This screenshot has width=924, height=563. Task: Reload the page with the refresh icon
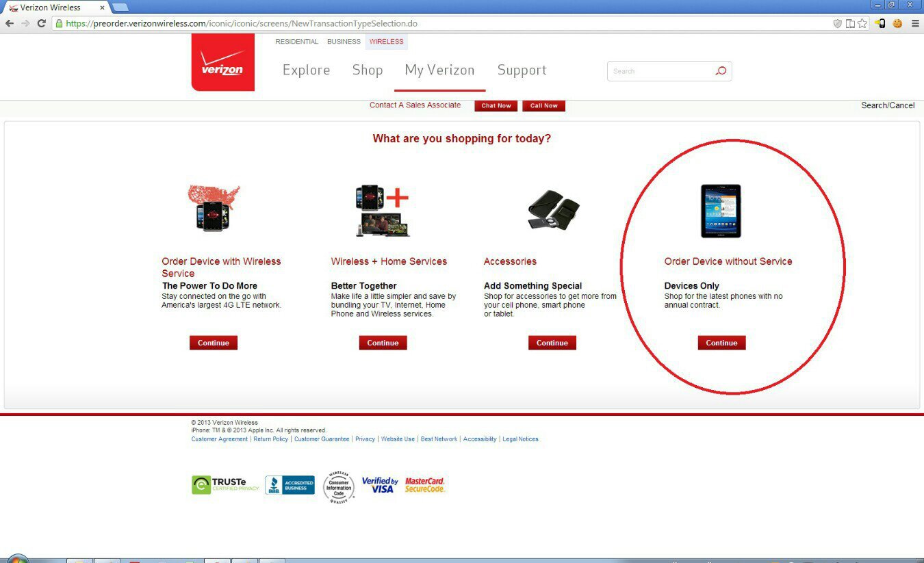42,23
